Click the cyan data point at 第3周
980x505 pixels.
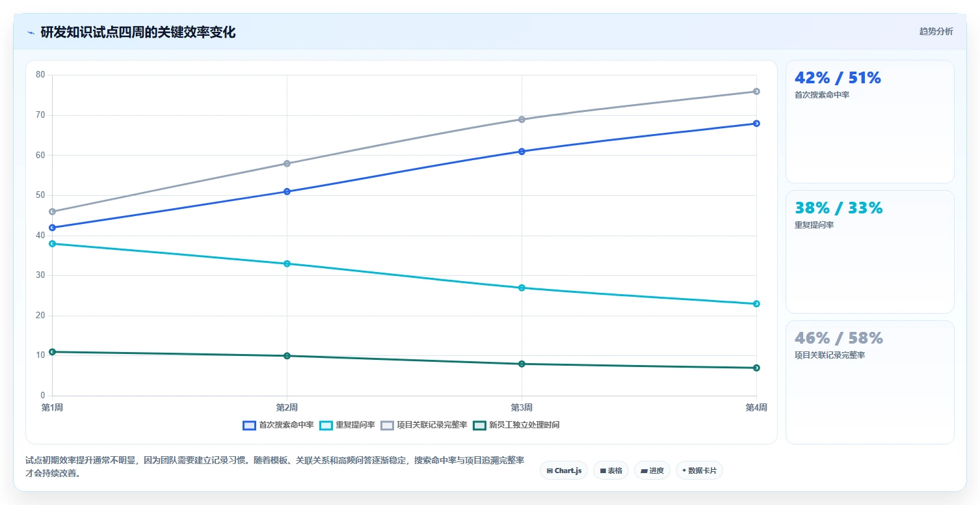pyautogui.click(x=522, y=288)
